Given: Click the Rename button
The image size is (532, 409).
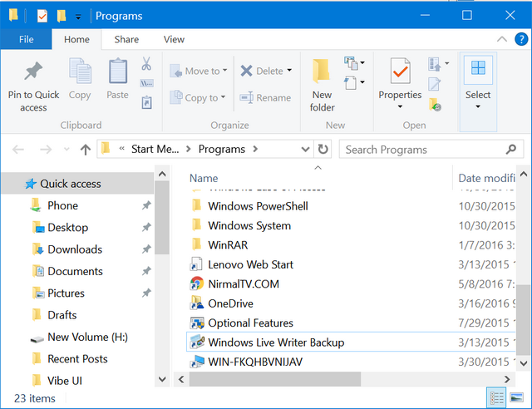Looking at the screenshot, I should 265,97.
